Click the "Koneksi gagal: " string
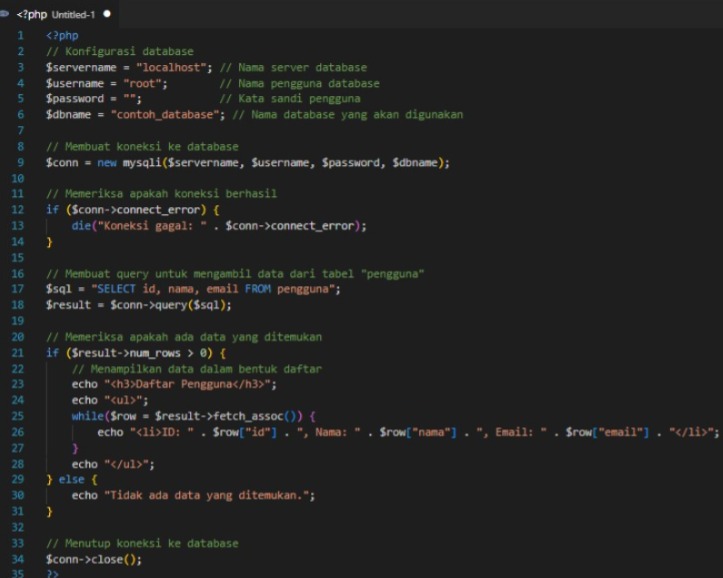 coord(152,226)
